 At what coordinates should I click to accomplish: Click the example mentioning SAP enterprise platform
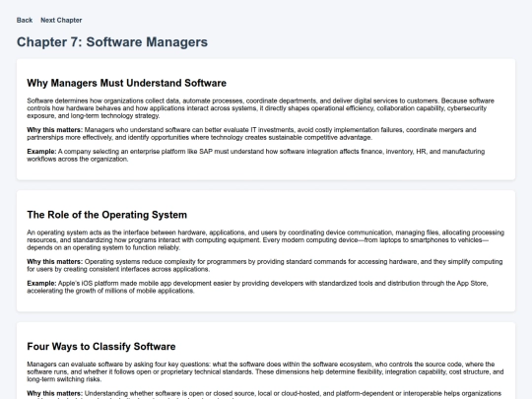click(256, 155)
